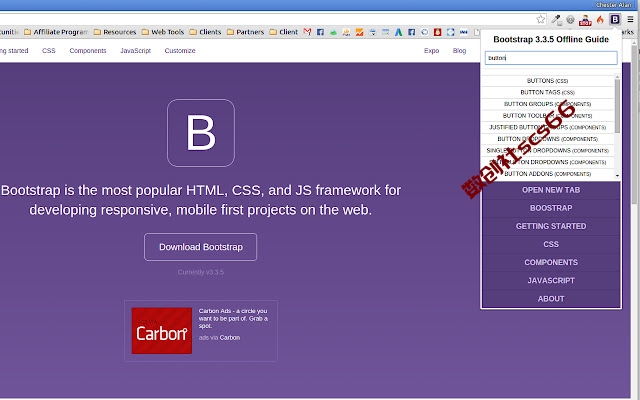Open the Affiliate Program bookmarks folder

coord(56,32)
